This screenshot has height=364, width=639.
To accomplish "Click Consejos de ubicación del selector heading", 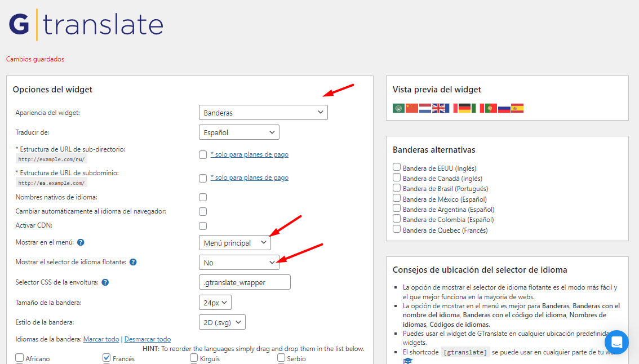I will click(480, 270).
